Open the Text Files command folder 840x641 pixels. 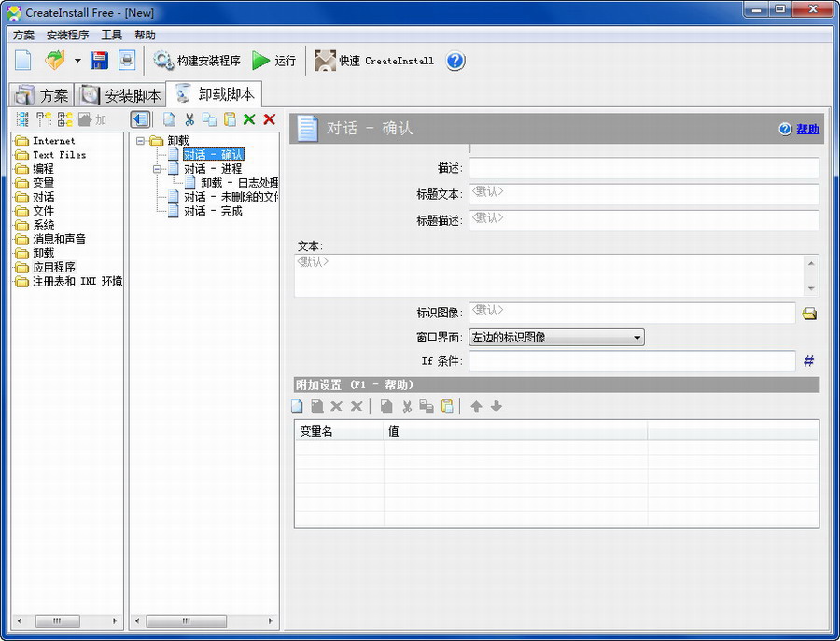click(50, 155)
